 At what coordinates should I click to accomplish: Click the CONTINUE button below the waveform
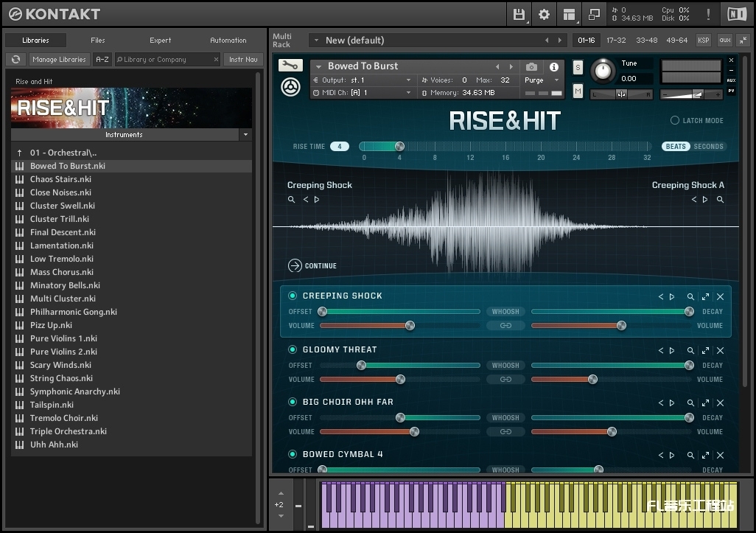point(312,265)
